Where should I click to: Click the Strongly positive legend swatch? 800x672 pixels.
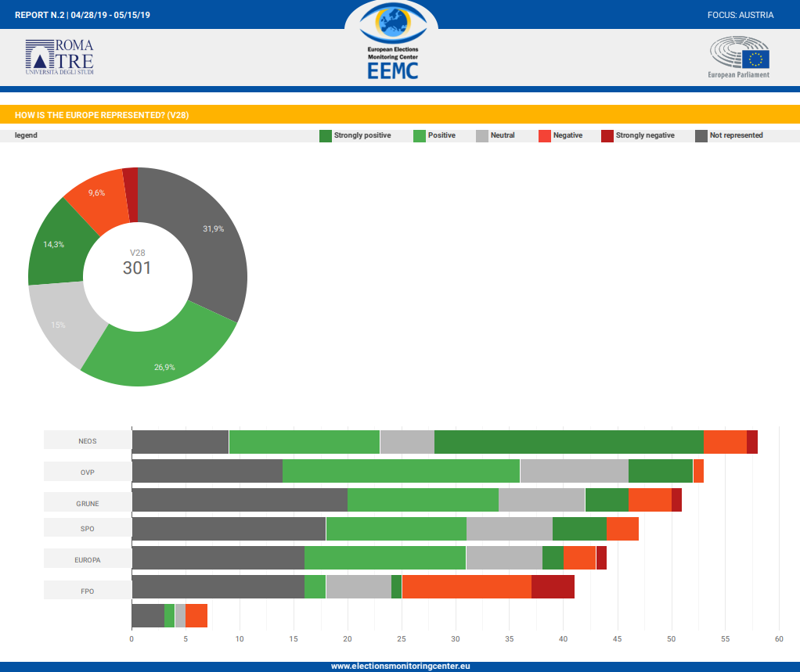(x=325, y=136)
